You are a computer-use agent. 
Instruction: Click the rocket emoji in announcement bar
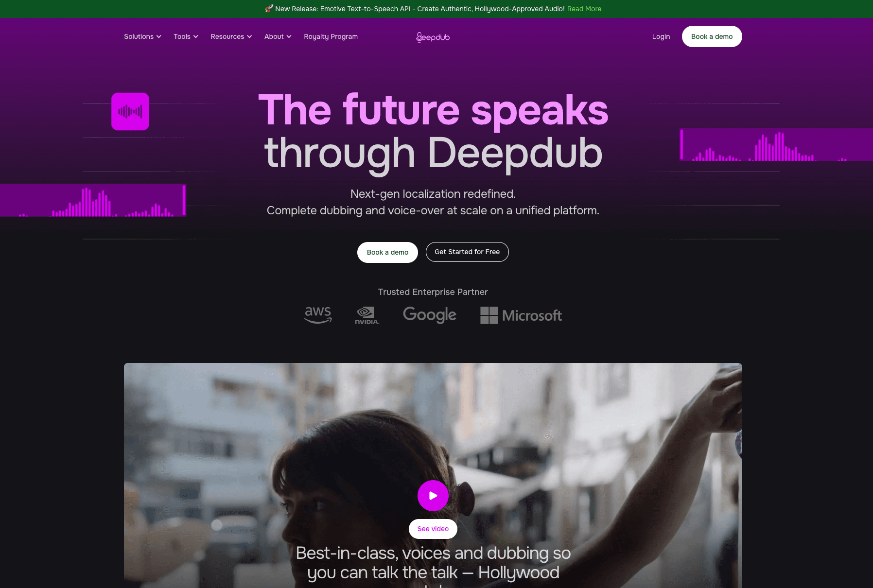point(269,9)
